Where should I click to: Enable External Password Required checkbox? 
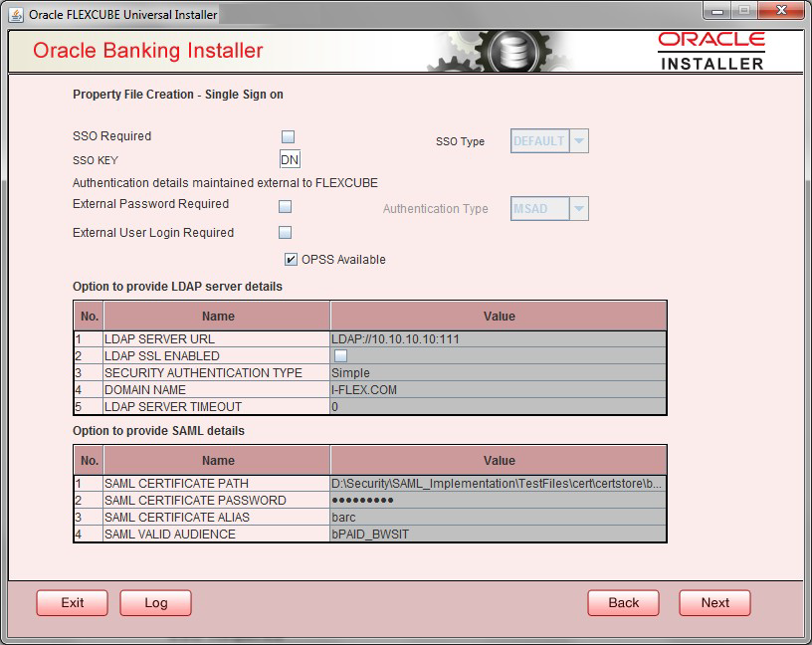[285, 207]
